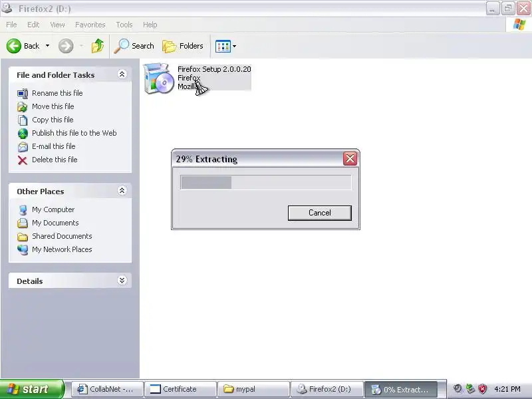
Task: Click E-mail this file link
Action: (x=54, y=146)
